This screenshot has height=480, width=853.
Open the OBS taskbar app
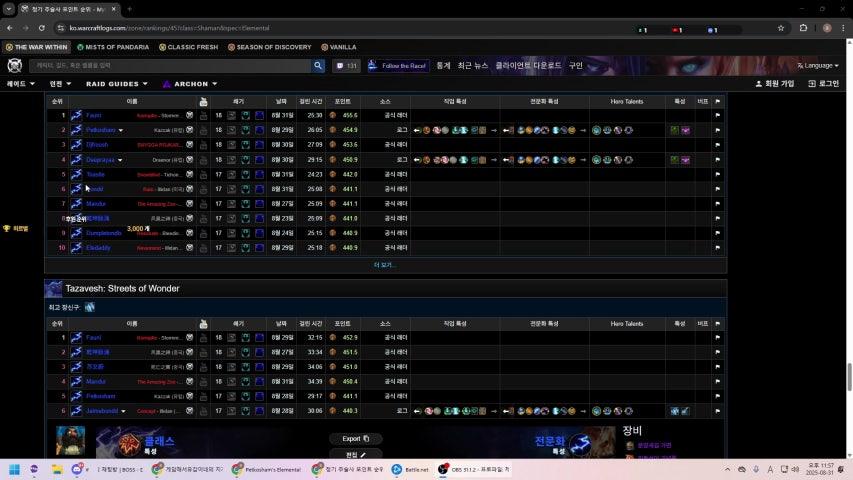point(474,469)
